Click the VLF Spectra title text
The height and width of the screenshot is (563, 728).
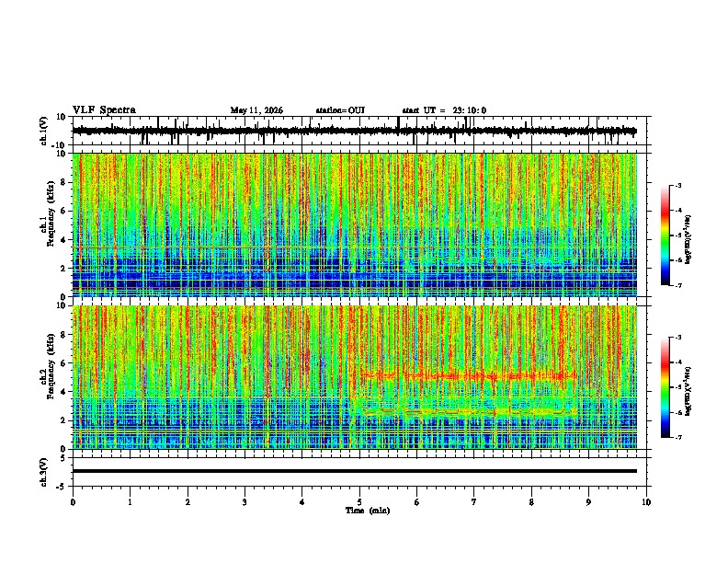point(104,110)
